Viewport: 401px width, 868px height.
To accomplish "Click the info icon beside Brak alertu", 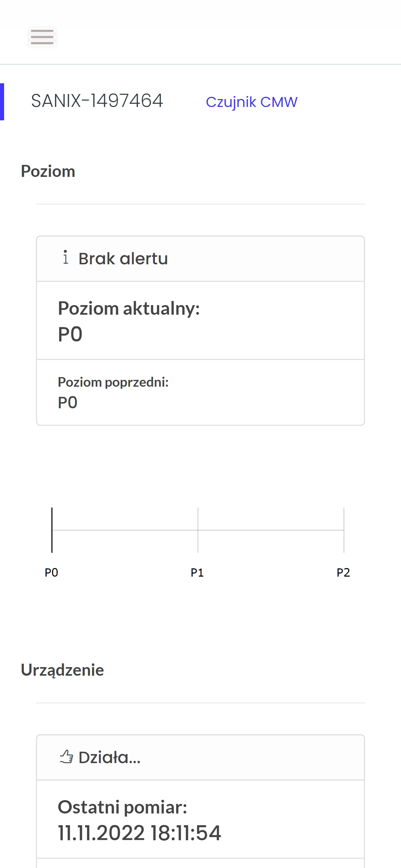I will (65, 257).
